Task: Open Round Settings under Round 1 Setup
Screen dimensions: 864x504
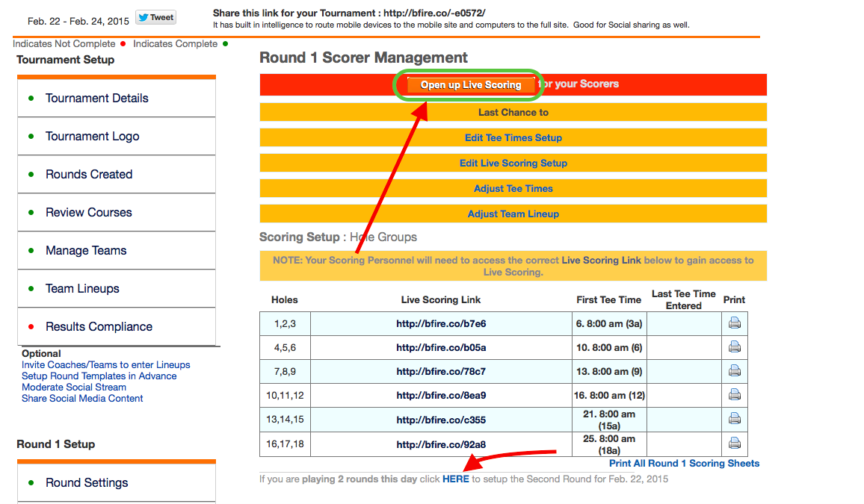Action: (x=87, y=482)
